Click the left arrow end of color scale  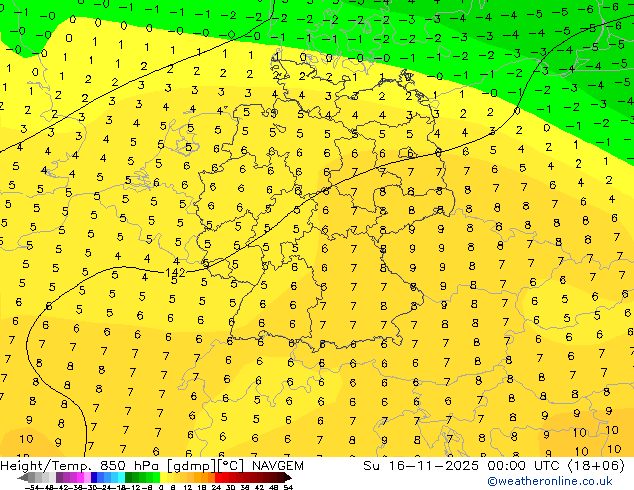tap(22, 477)
